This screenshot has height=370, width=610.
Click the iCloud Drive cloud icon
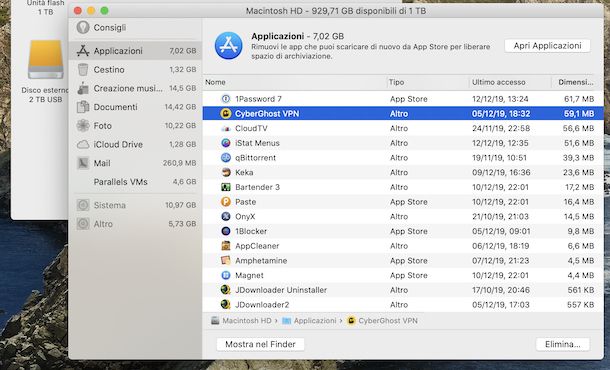pyautogui.click(x=83, y=145)
